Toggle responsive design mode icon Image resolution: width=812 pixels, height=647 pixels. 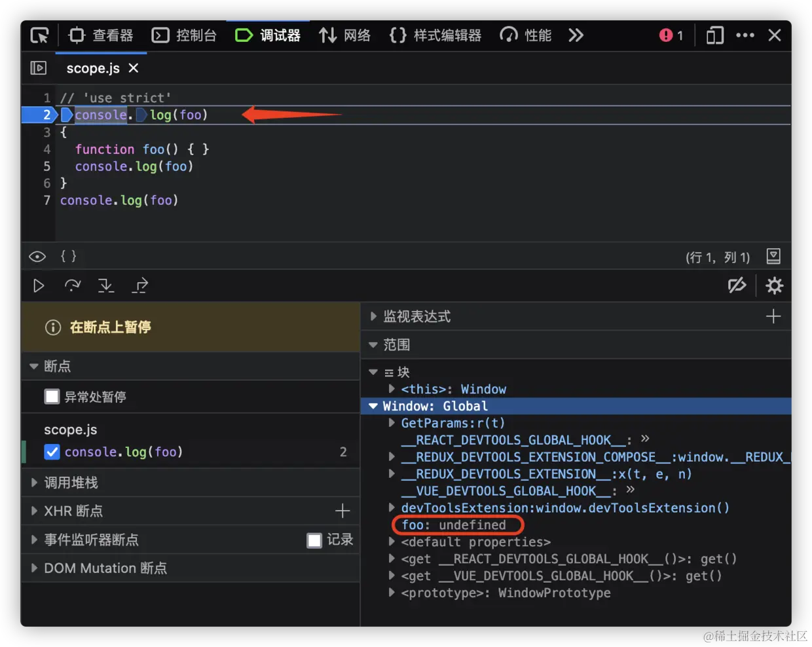714,35
